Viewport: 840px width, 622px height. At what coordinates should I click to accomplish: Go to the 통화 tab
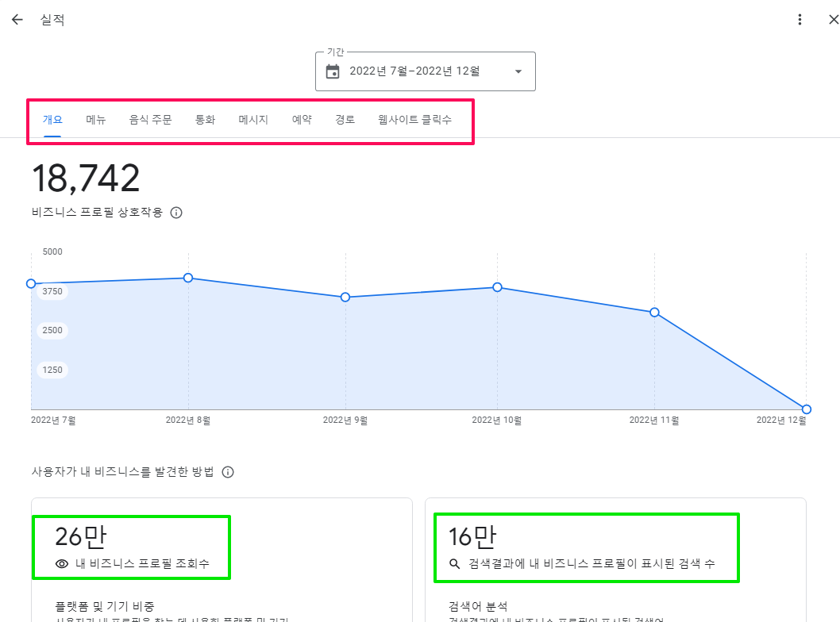tap(205, 121)
